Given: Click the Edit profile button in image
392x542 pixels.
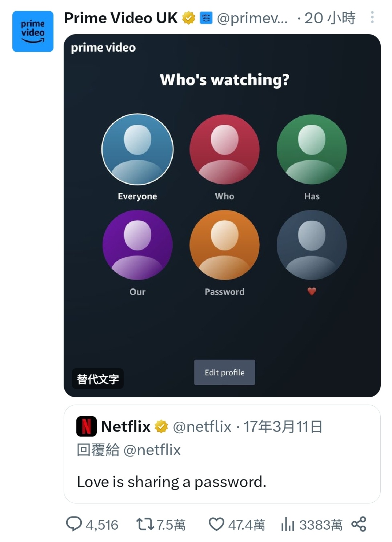Looking at the screenshot, I should [225, 372].
